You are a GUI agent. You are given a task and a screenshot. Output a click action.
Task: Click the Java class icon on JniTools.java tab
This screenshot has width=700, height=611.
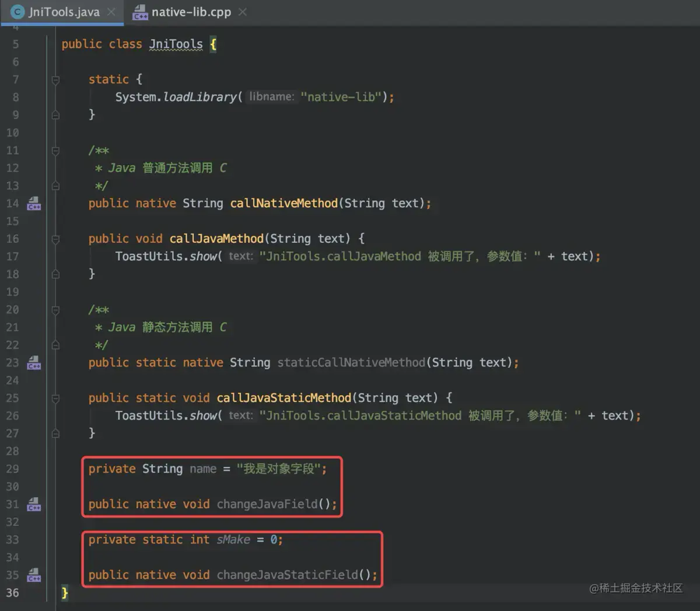(17, 12)
